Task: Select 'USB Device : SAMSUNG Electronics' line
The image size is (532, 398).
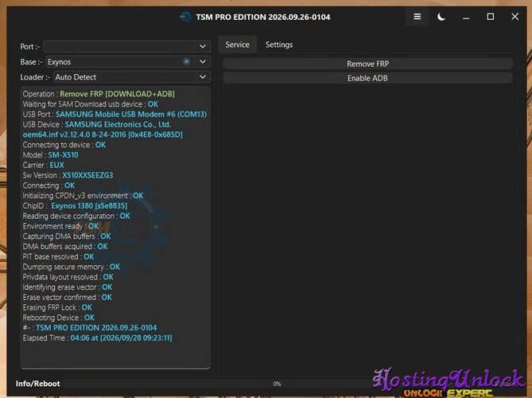Action: (97, 124)
